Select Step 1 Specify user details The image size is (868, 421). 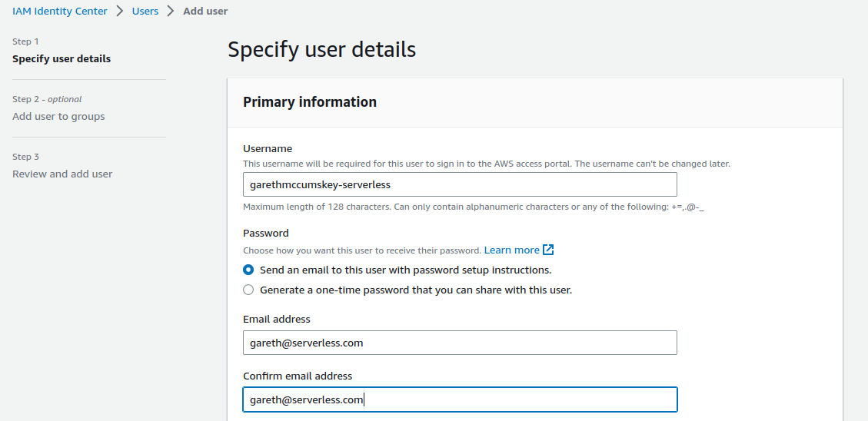62,58
